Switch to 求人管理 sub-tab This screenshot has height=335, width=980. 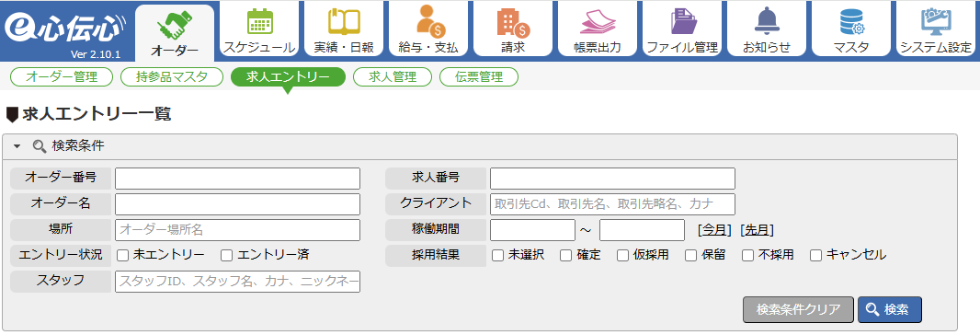393,77
